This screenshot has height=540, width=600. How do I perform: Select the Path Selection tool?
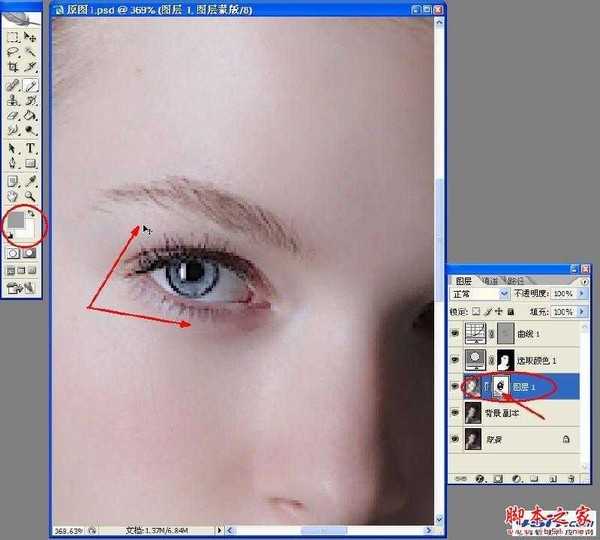pos(13,148)
